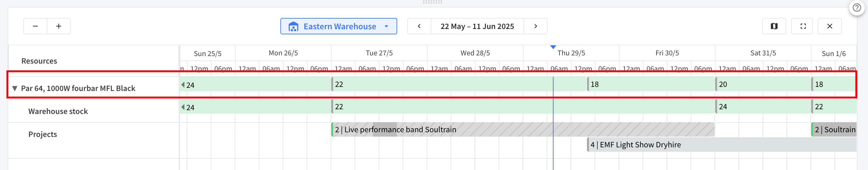This screenshot has height=170, width=868.
Task: Open the map view icon
Action: click(774, 26)
